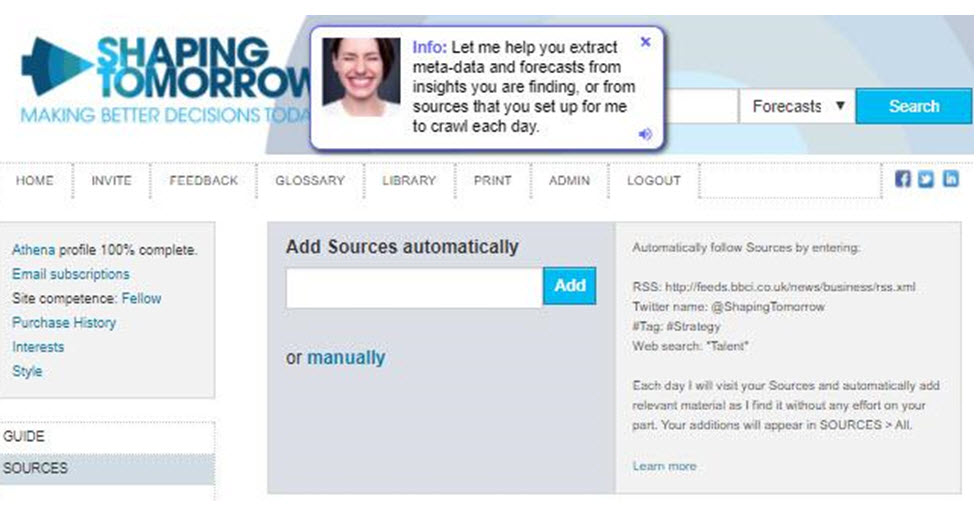This screenshot has height=521, width=977.
Task: Click the Shaping Tomorrow logo
Action: pyautogui.click(x=165, y=78)
